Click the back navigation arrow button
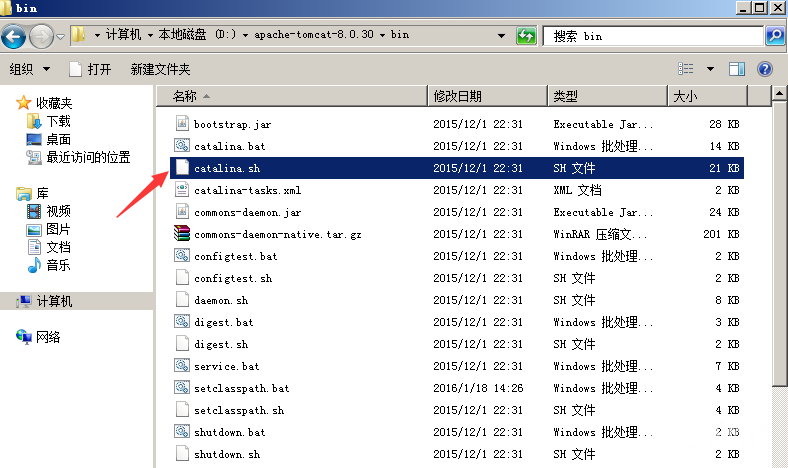Image resolution: width=788 pixels, height=468 pixels. pyautogui.click(x=14, y=37)
